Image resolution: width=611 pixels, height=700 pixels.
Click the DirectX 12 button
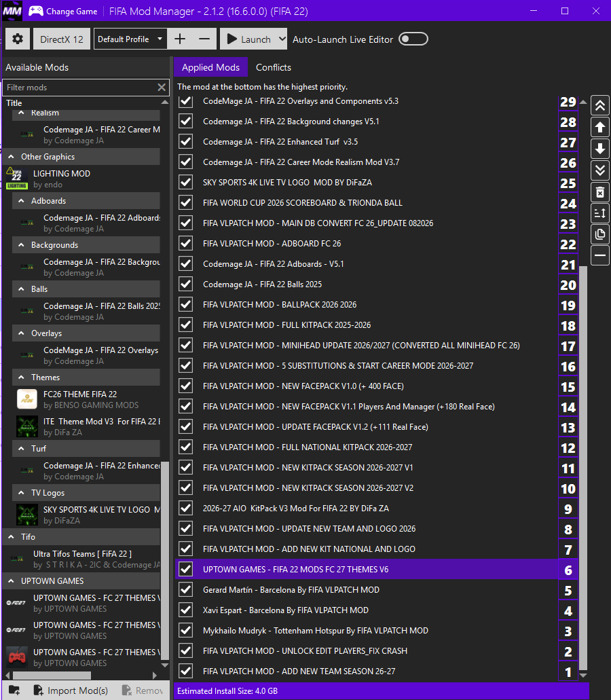[x=62, y=39]
